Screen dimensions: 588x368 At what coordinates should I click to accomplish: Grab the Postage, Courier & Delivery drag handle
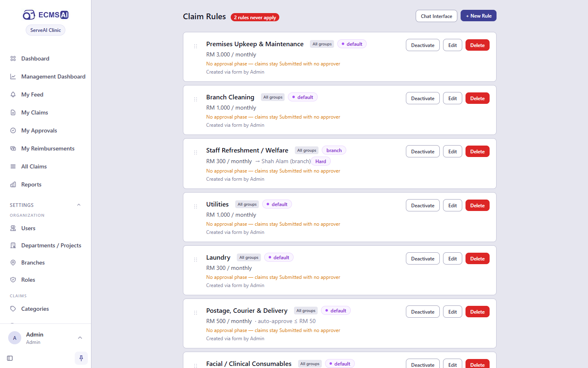point(196,313)
